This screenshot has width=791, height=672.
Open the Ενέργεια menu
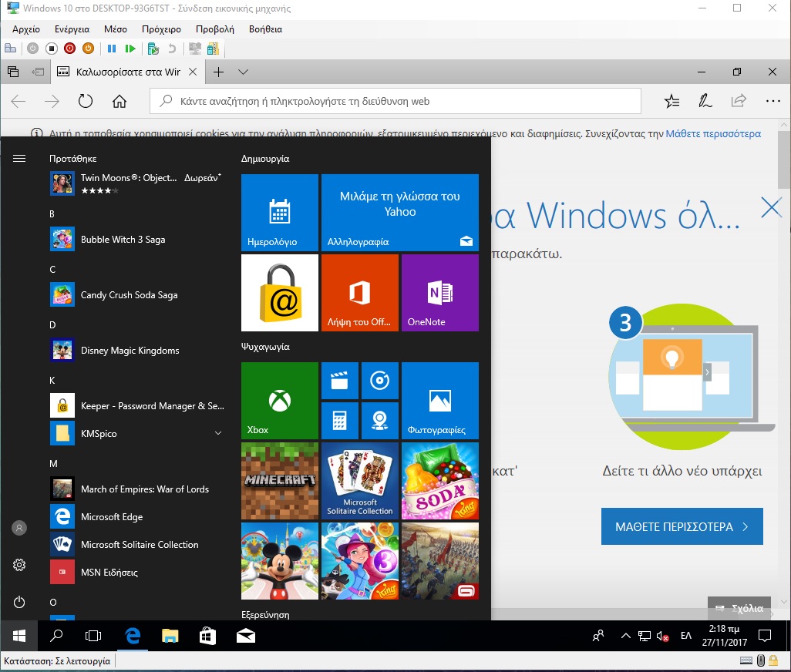coord(72,29)
